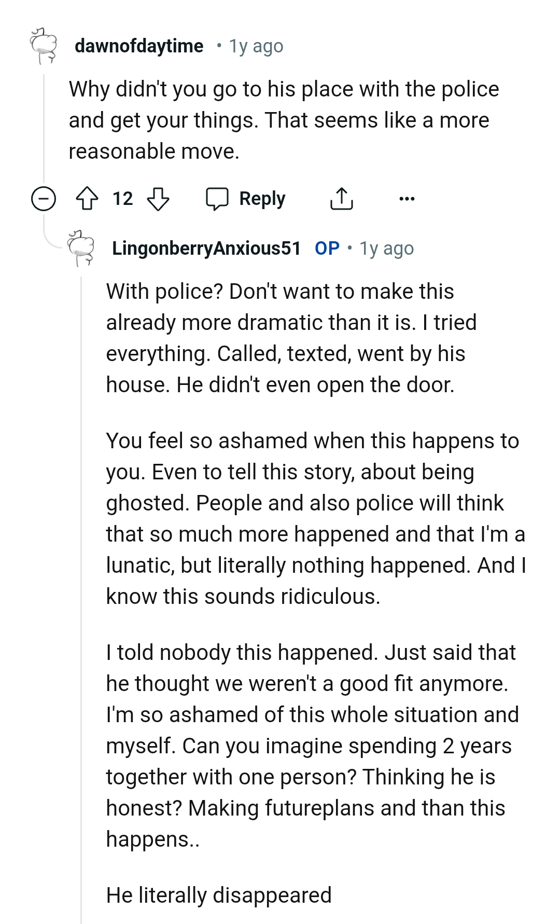Collapse the reply using its vertical thread line
This screenshot has width=560, height=924.
(x=81, y=571)
